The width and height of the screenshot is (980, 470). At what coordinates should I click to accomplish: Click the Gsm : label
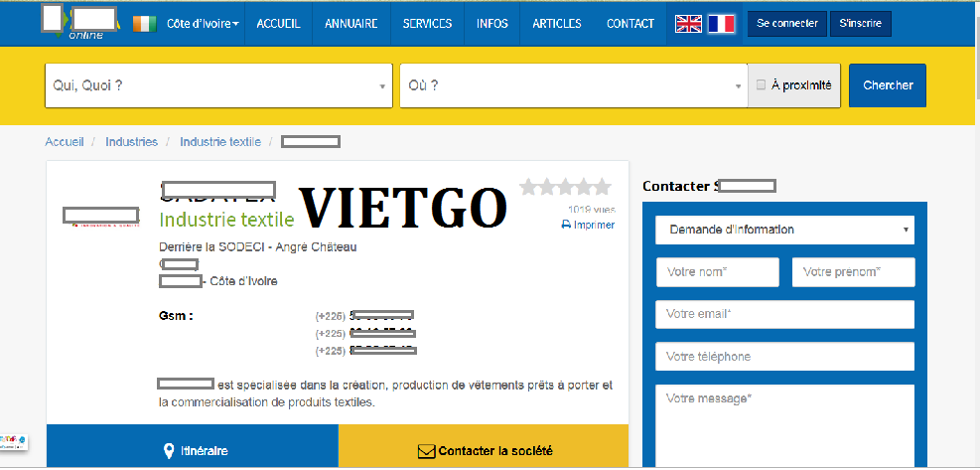point(177,316)
